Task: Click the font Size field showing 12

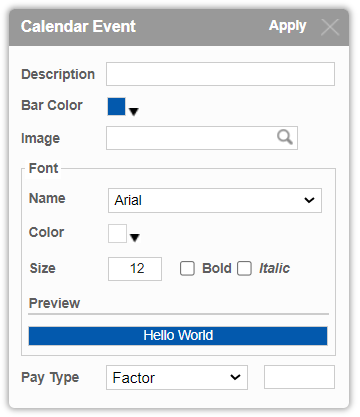Action: pyautogui.click(x=135, y=269)
